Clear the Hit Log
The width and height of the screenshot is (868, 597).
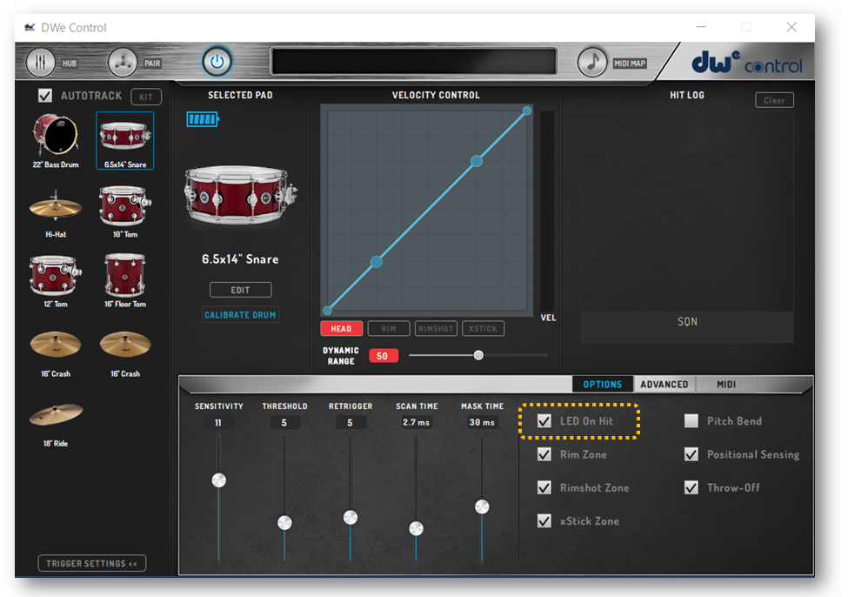(774, 100)
